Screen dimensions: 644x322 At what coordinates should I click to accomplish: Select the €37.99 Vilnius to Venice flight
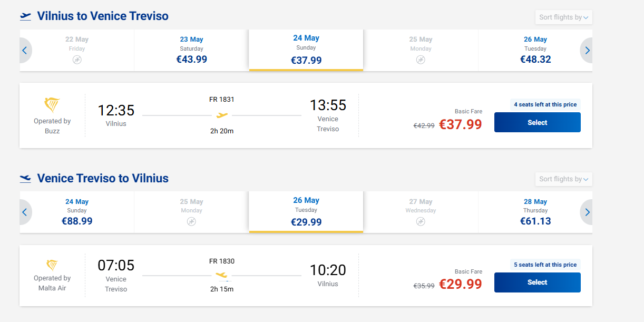coord(537,122)
